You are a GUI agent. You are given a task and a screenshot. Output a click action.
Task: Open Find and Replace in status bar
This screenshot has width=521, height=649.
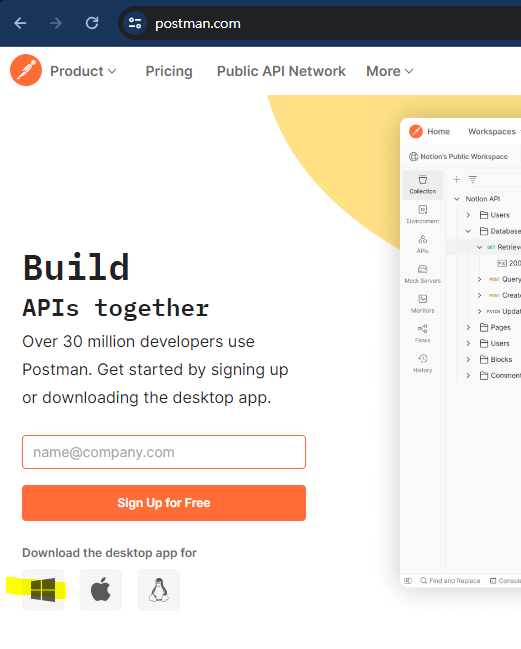[x=450, y=581]
